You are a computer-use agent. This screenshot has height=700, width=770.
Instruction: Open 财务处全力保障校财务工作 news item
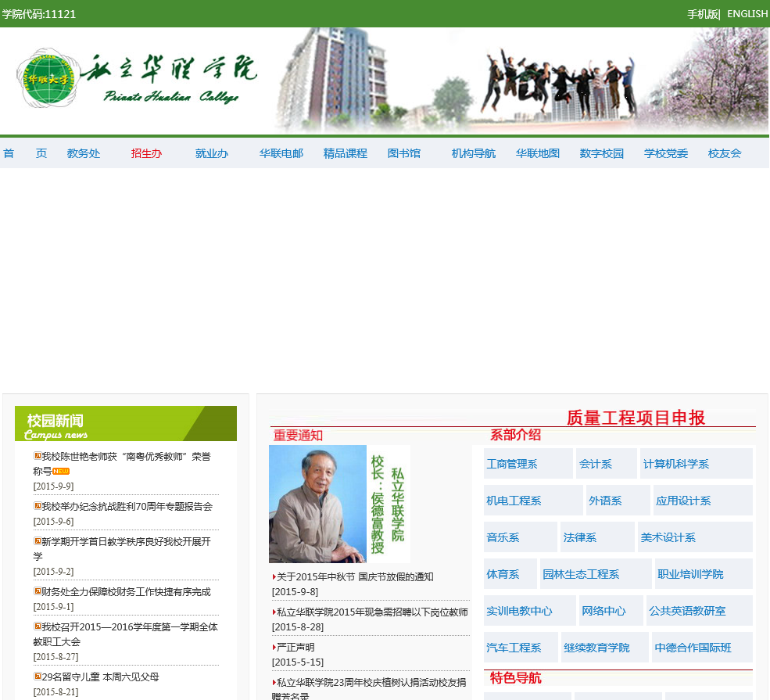tap(126, 592)
